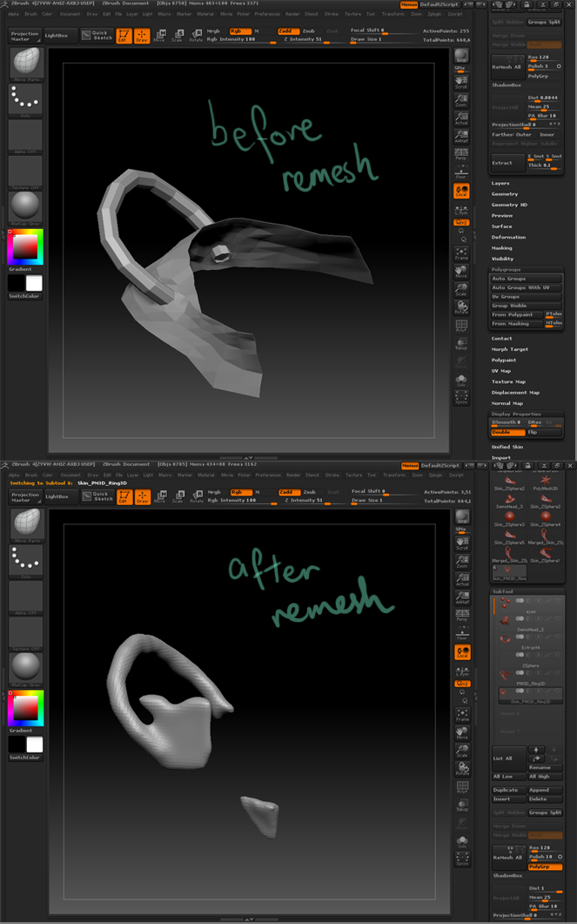Select the DemoHead_3 tool thumbnail
Screen dimensions: 577x924
click(509, 500)
